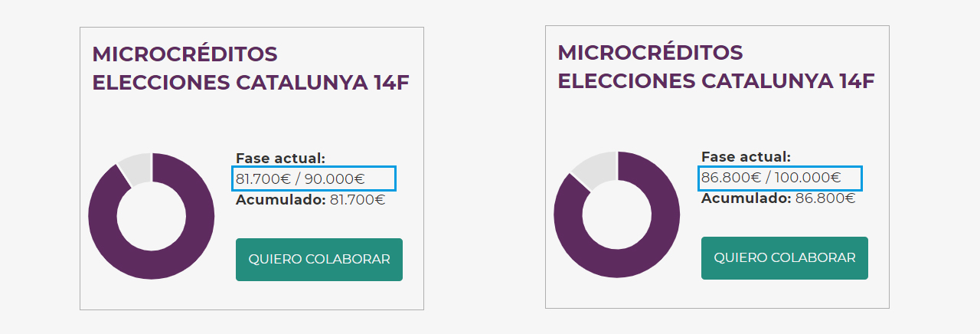Click the Acumulado: 86.800€ text
The image size is (980, 334).
tap(778, 198)
